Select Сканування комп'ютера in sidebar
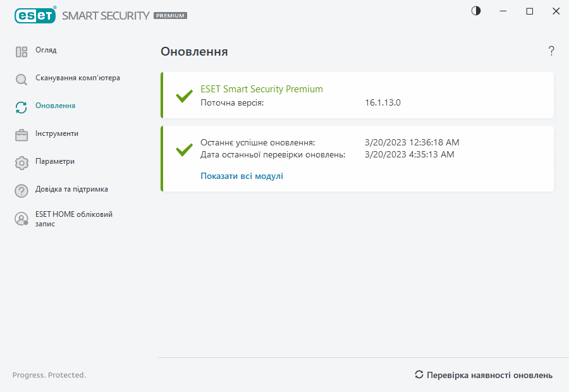Image resolution: width=569 pixels, height=392 pixels. 78,78
